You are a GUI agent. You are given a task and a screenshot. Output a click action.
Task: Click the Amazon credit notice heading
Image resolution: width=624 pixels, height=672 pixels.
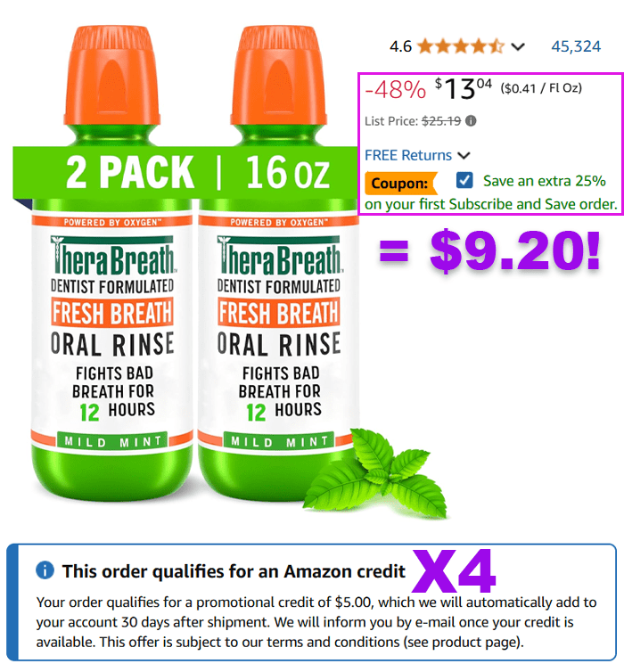[x=234, y=571]
